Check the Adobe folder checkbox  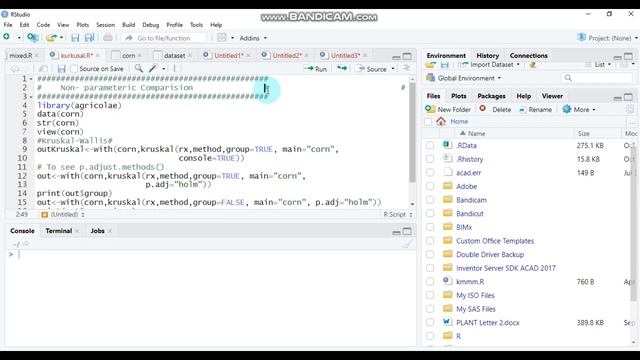(430, 186)
